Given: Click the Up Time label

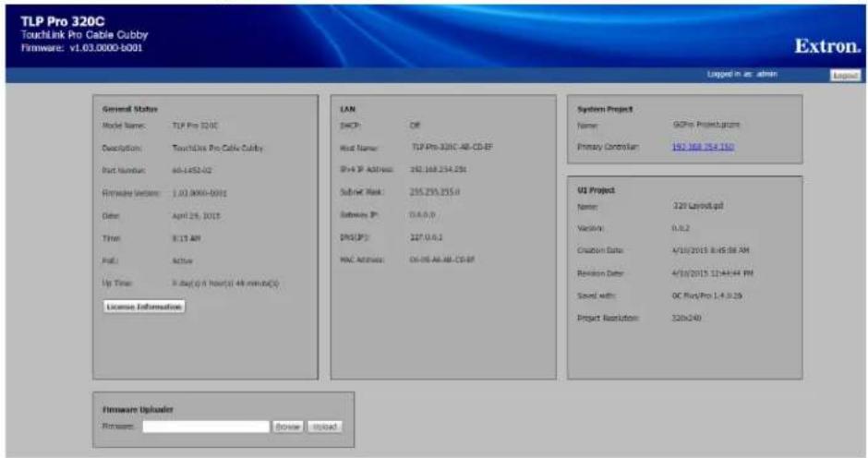Looking at the screenshot, I should [x=116, y=283].
